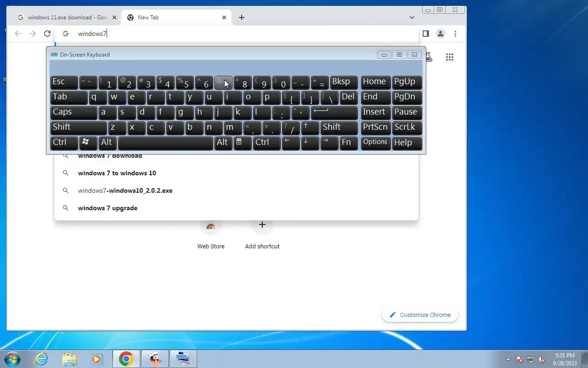Select suggestion windows7-windows10_2.0.2.exe
Screen dimensions: 588x368
pyautogui.click(x=237, y=190)
